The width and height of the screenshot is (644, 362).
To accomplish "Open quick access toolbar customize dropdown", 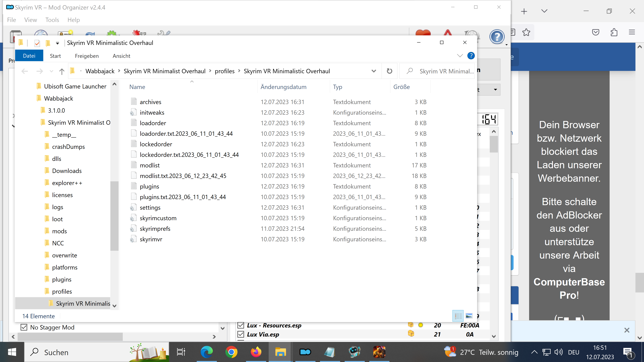I will [x=58, y=43].
